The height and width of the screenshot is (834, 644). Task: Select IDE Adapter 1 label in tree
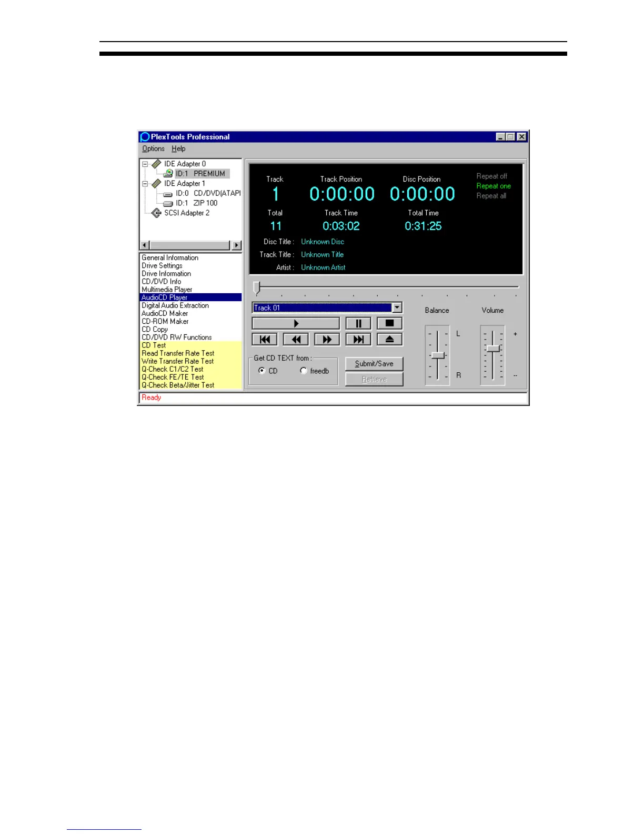(185, 183)
